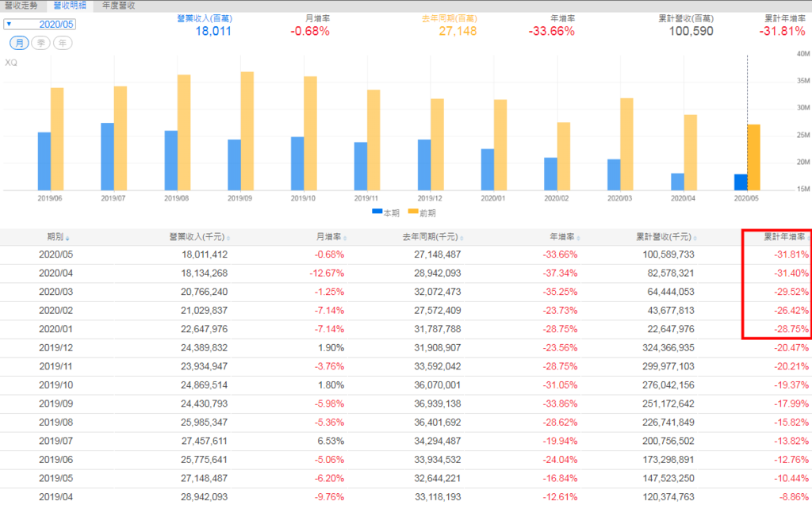Sort by 月增率 column header
The height and width of the screenshot is (505, 812).
(x=331, y=237)
